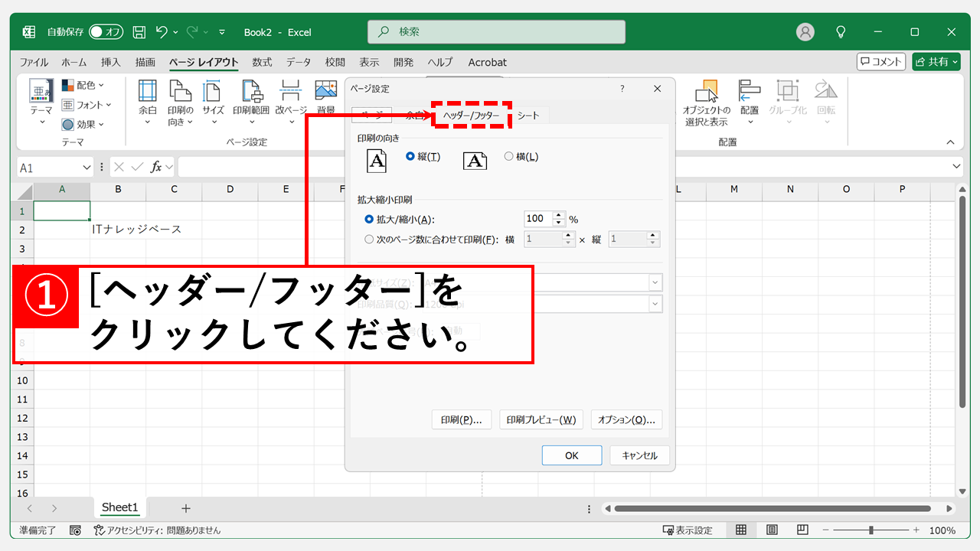Open 配色 colors dropdown
The height and width of the screenshot is (551, 980).
click(x=83, y=85)
